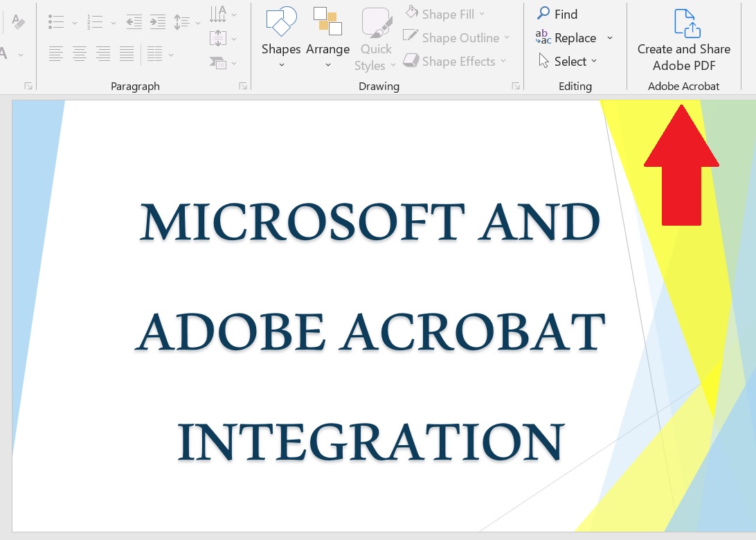Open the Shape Effects menu

[x=455, y=61]
